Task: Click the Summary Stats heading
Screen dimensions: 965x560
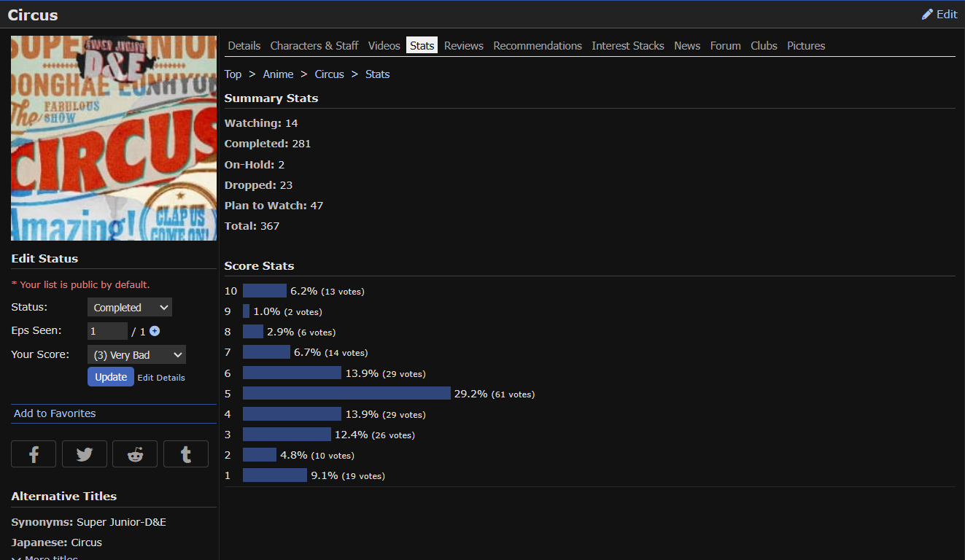Action: pos(271,98)
